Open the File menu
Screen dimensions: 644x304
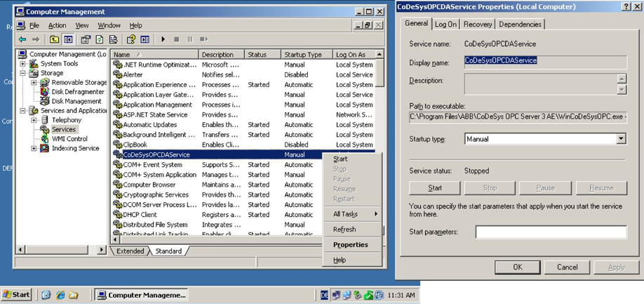tap(34, 25)
